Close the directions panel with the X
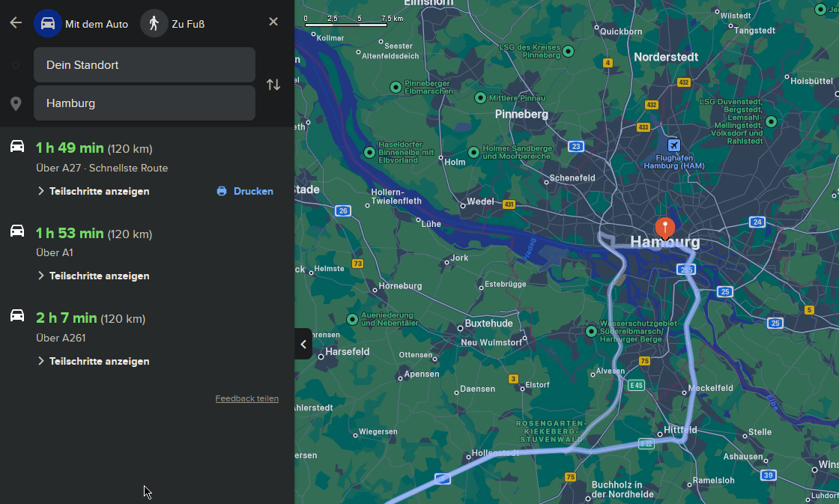Screen dimensions: 839x504 (273, 22)
